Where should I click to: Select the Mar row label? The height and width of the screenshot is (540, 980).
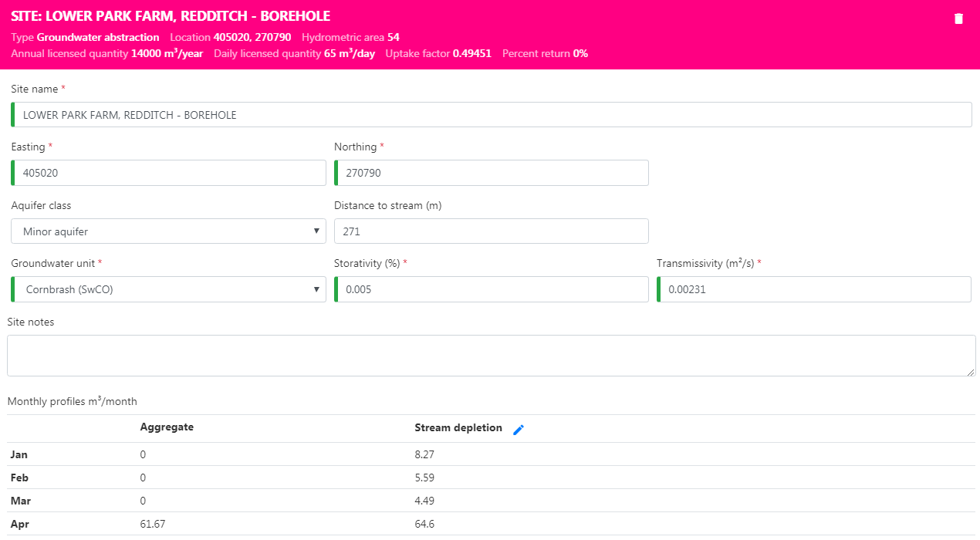pyautogui.click(x=19, y=501)
